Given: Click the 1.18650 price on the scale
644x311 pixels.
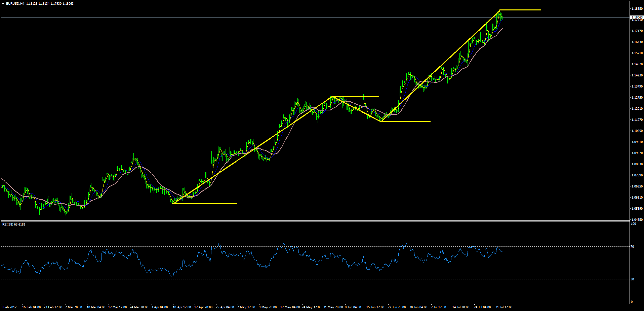Looking at the screenshot, I should tap(637, 8).
